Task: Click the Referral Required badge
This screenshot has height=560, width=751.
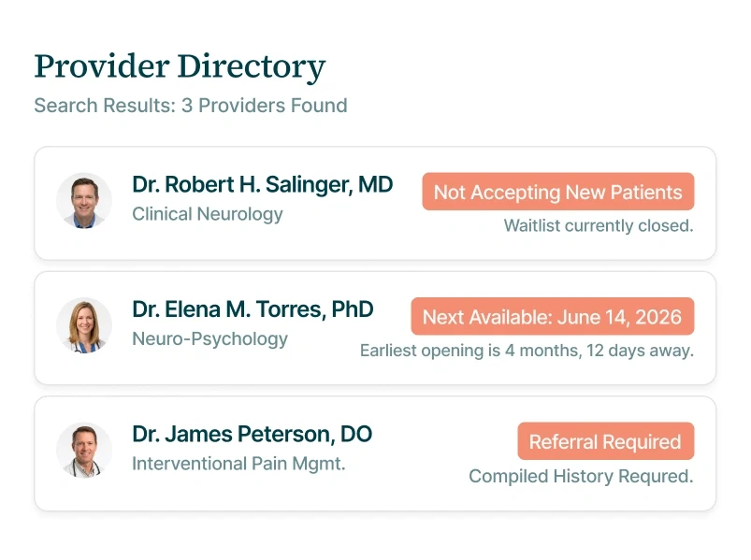Action: click(x=606, y=441)
